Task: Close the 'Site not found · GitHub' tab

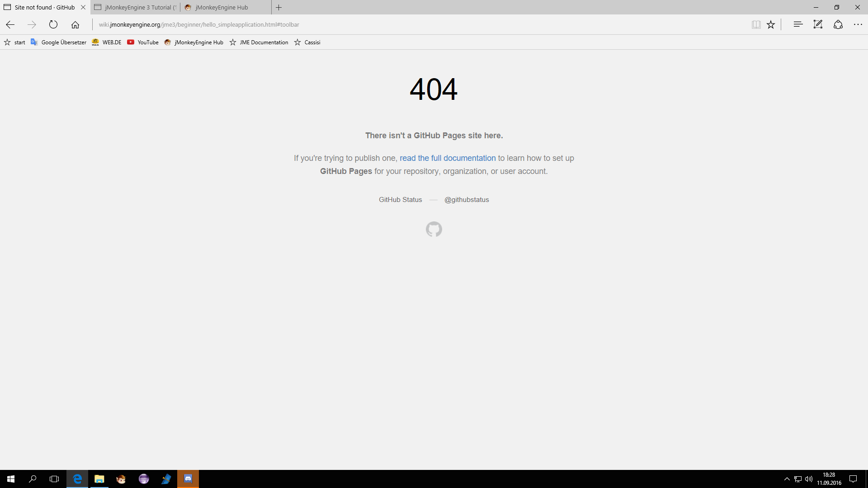Action: click(x=83, y=7)
